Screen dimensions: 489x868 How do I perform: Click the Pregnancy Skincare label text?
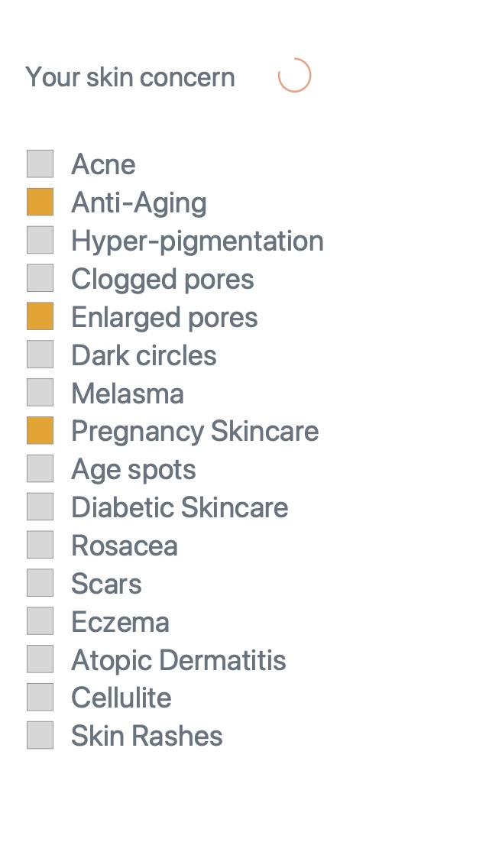point(195,431)
